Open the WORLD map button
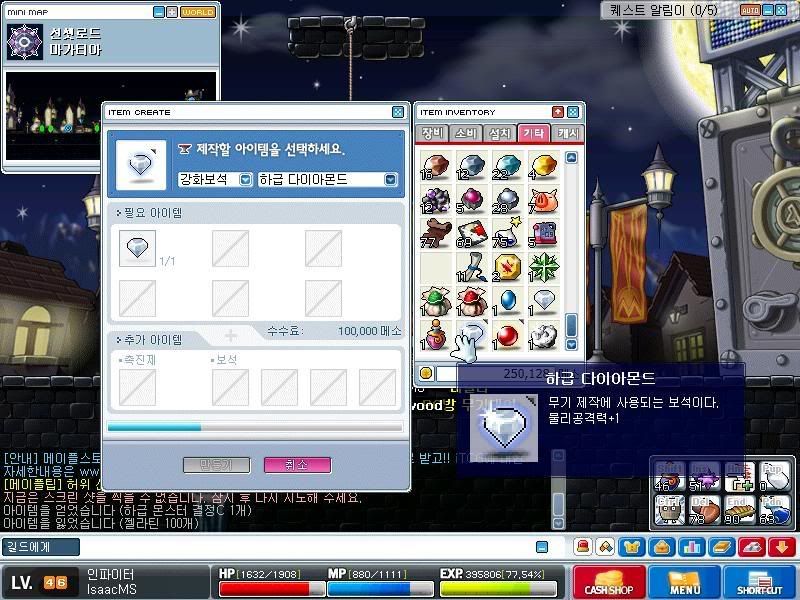Screen dimensions: 800x600 point(198,12)
